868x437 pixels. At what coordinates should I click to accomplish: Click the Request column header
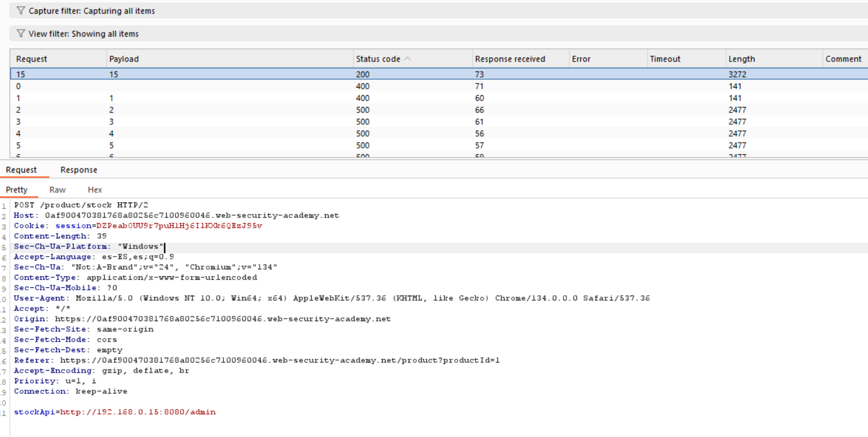point(31,59)
